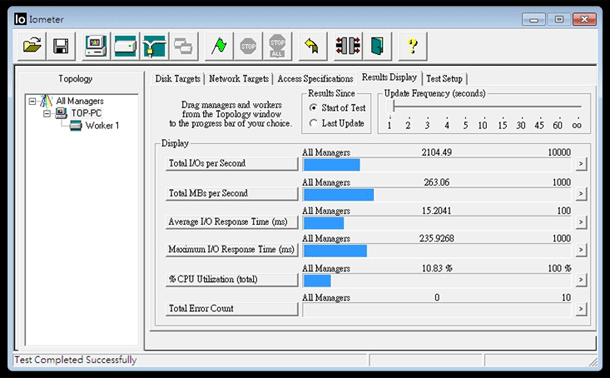Stop current test icon
Image resolution: width=610 pixels, height=378 pixels.
click(x=248, y=46)
